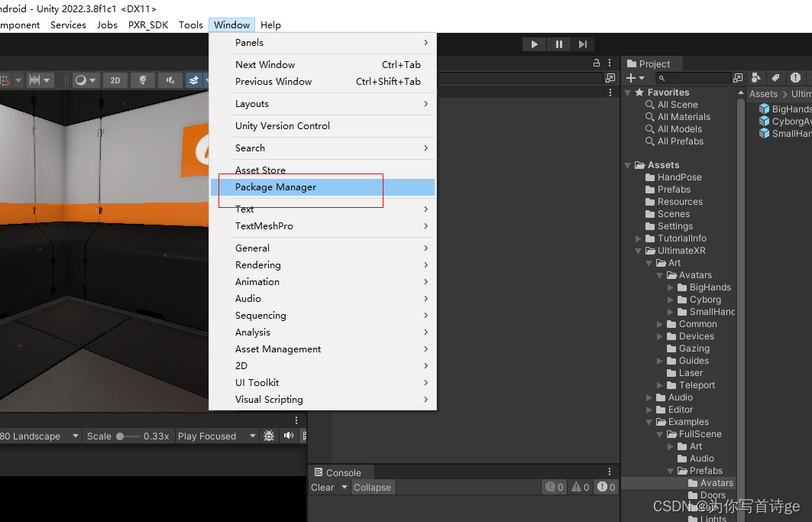Click the Pause button in the toolbar
The height and width of the screenshot is (522, 812).
point(558,44)
